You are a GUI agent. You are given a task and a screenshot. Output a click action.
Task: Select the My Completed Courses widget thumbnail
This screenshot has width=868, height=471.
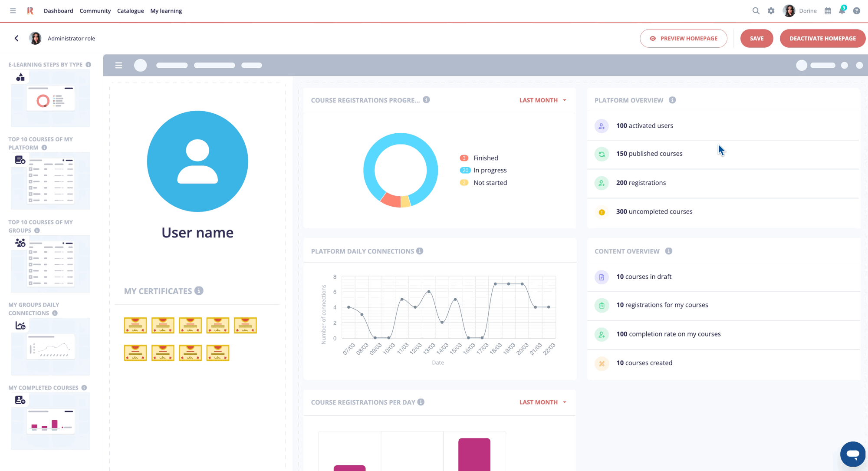50,421
